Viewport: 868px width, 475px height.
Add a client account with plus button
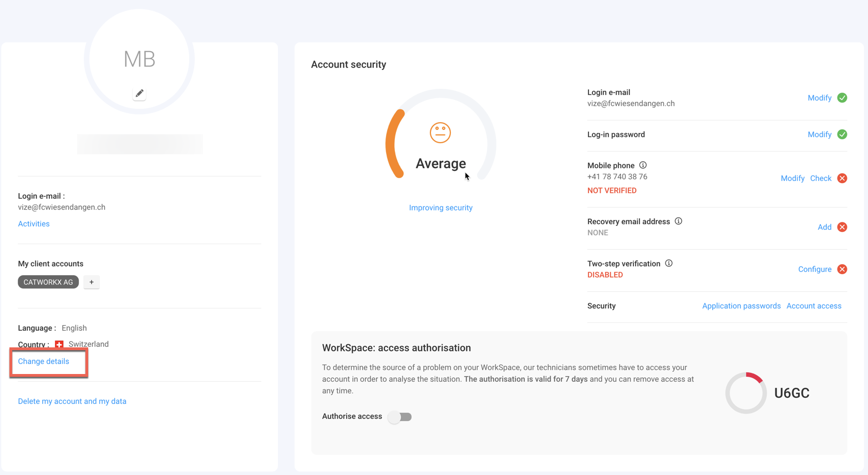[x=92, y=282]
